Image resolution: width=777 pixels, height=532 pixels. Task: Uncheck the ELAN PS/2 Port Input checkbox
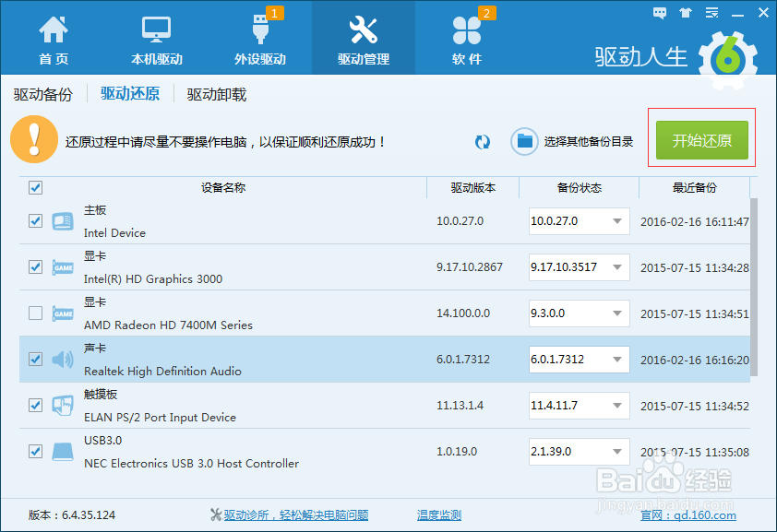[x=35, y=405]
